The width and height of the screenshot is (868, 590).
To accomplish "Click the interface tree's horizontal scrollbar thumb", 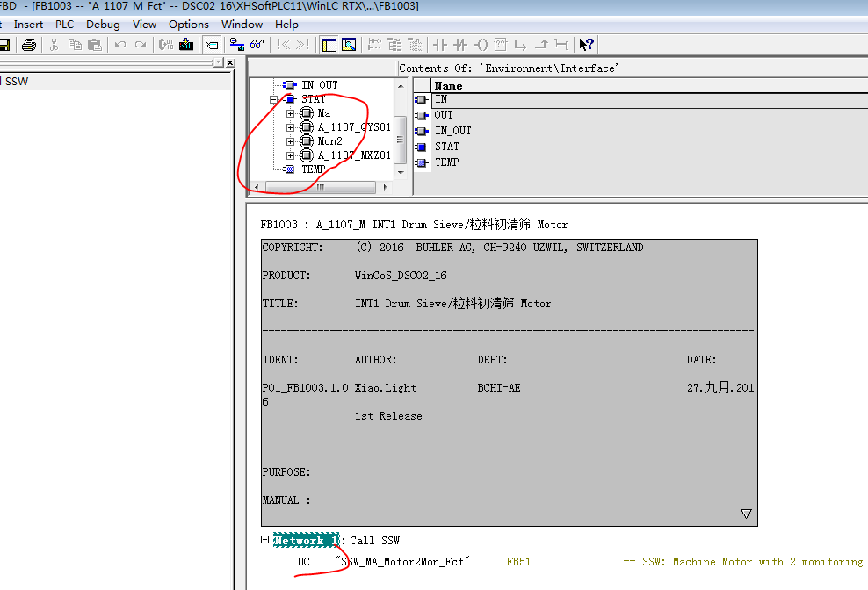I will click(321, 187).
